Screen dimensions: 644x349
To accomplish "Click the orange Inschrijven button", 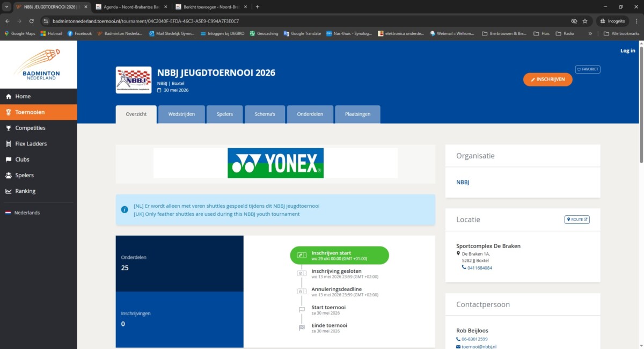I will (x=547, y=79).
